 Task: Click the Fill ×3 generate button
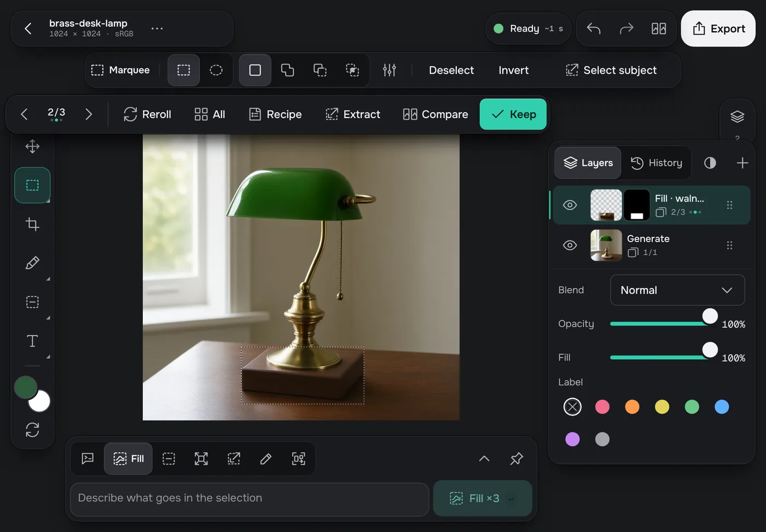[x=483, y=498]
